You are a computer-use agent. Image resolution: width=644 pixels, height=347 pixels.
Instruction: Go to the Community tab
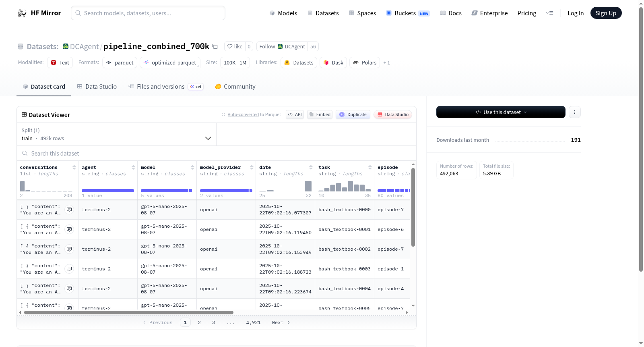(235, 87)
